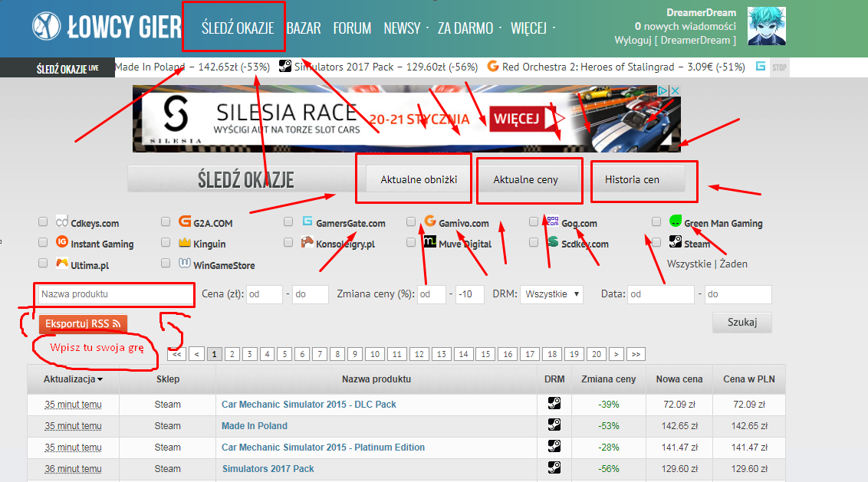Screen dimensions: 868x482
Task: Switch to the Aktualne obniżki tab
Action: click(419, 179)
